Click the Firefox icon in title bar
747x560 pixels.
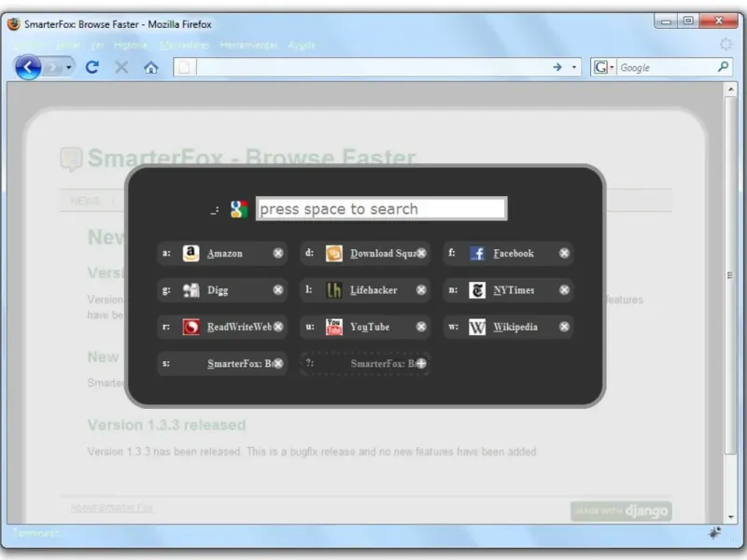[x=14, y=24]
